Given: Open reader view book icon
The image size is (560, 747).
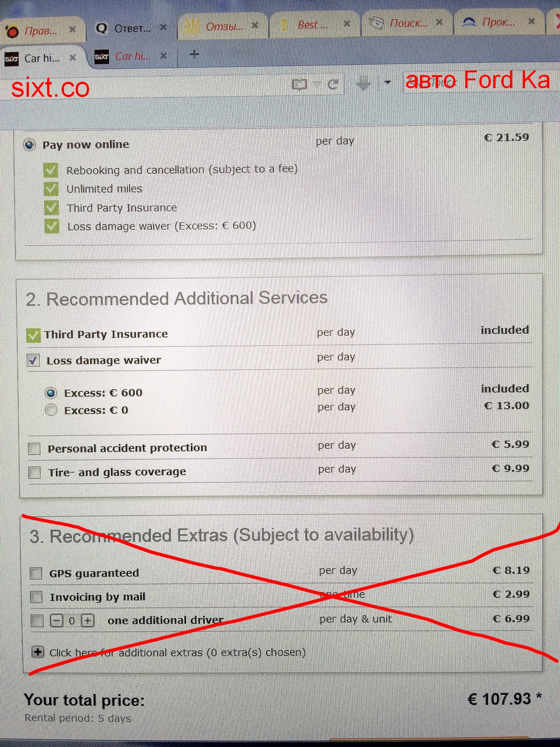Looking at the screenshot, I should click(x=299, y=85).
